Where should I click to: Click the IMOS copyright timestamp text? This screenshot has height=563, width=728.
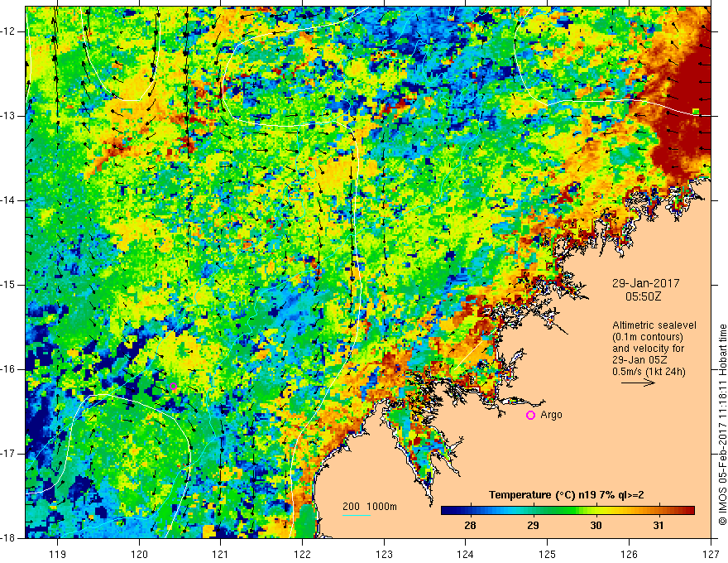722,425
